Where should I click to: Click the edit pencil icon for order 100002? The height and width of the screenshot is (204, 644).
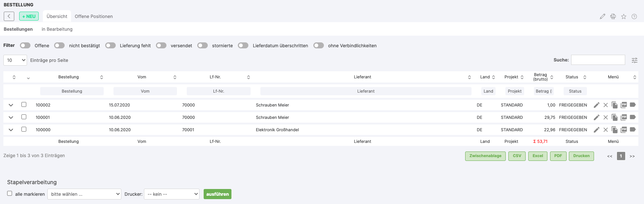click(596, 105)
